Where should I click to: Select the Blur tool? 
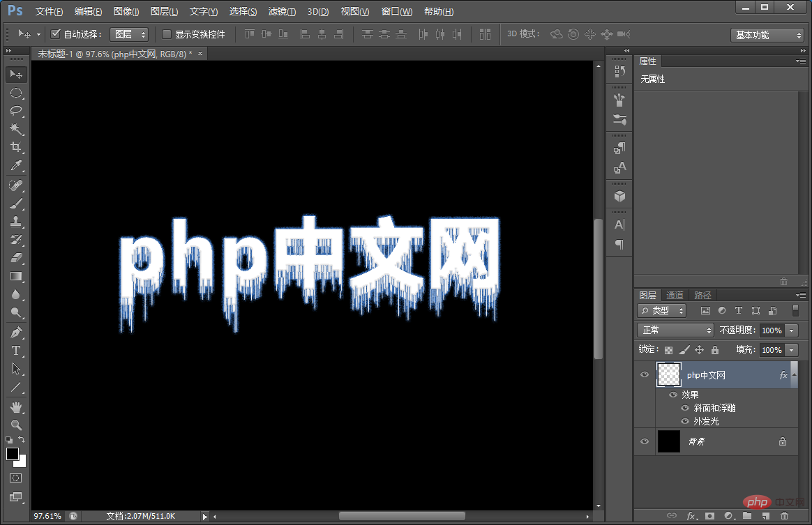[x=16, y=294]
